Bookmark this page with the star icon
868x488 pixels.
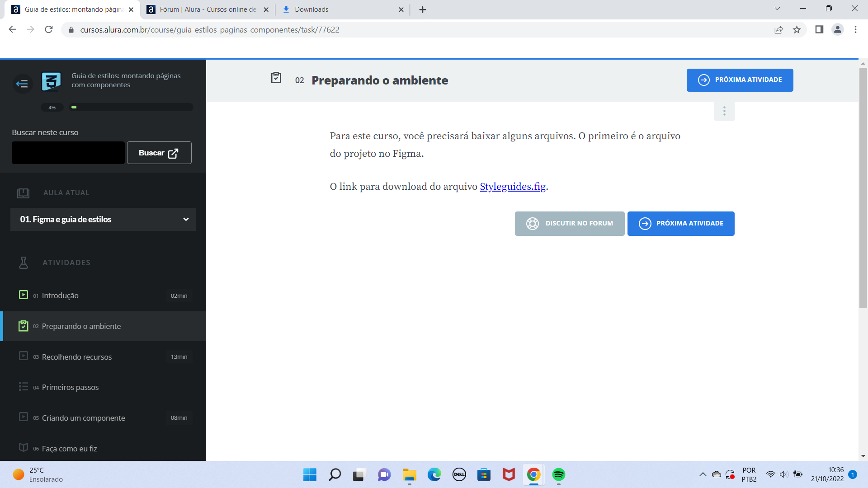point(797,30)
